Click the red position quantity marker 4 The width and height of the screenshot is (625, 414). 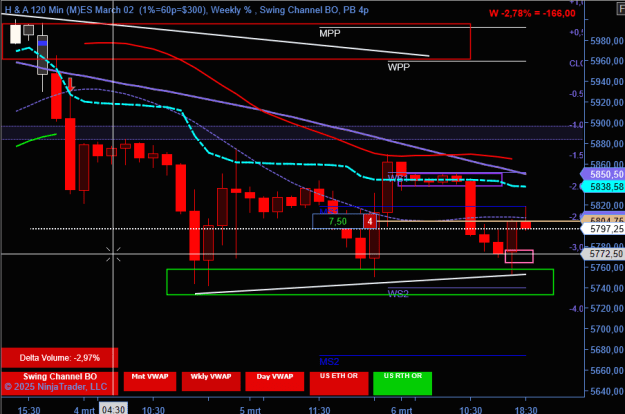tap(369, 221)
